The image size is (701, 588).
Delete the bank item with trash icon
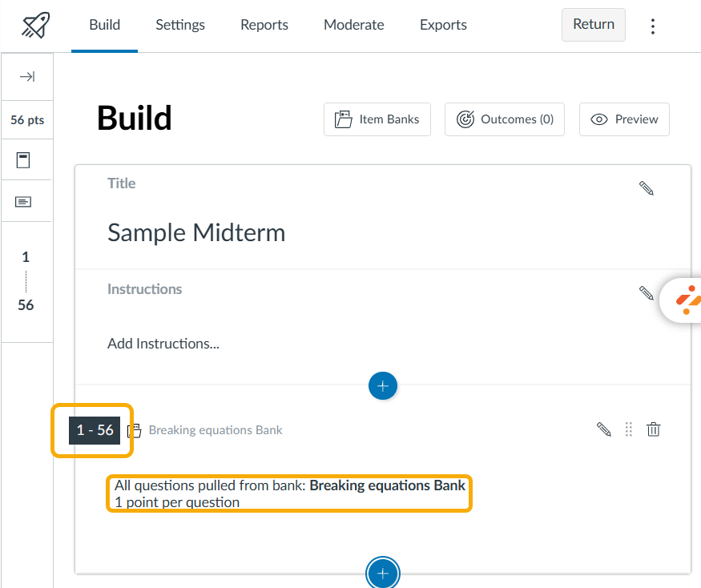pyautogui.click(x=653, y=429)
